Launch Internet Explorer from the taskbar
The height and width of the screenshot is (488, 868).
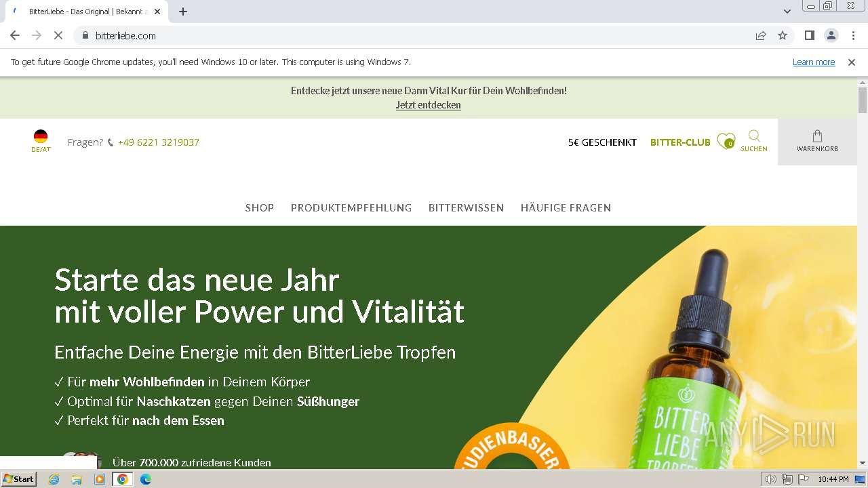click(54, 479)
